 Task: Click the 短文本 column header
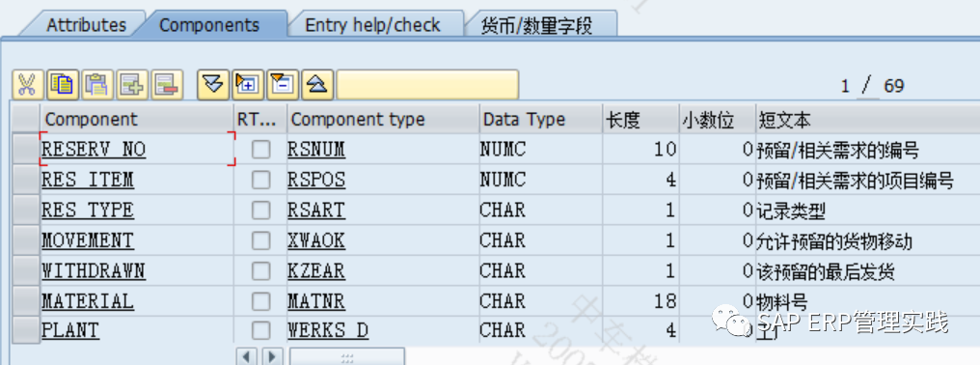point(867,119)
